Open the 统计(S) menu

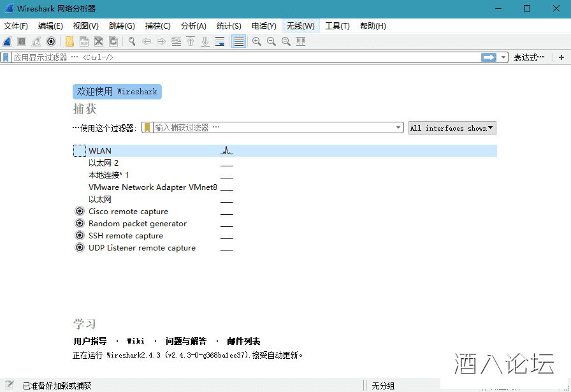click(x=229, y=26)
